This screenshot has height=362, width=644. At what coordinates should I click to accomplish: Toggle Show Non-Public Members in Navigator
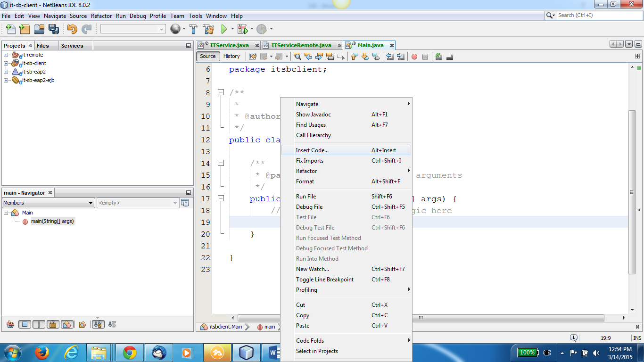[53, 324]
